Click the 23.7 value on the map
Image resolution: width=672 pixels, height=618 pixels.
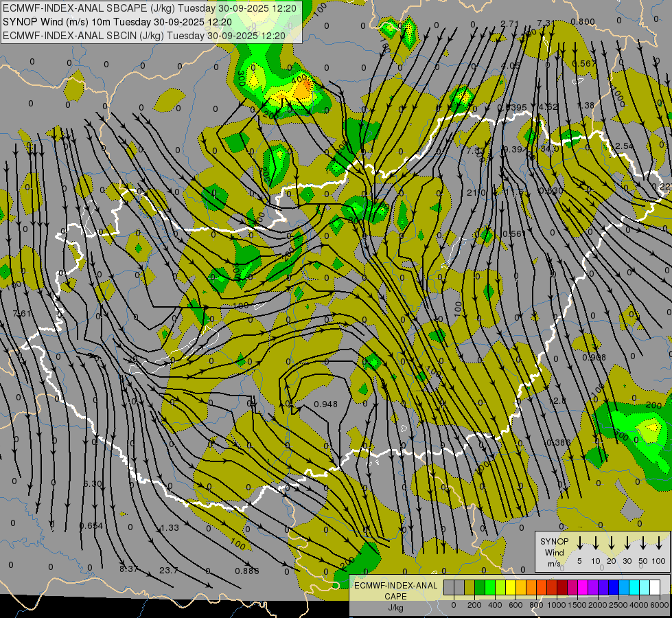point(168,571)
